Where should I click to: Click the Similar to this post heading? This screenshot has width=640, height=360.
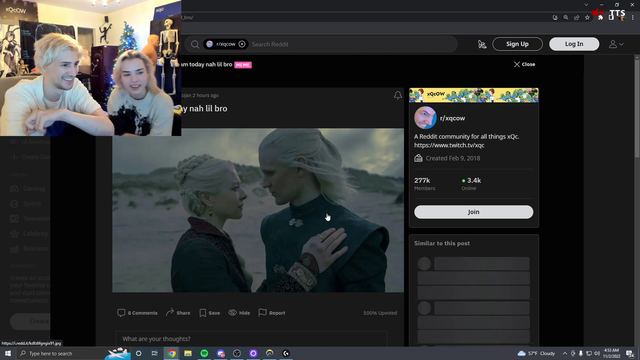point(442,243)
